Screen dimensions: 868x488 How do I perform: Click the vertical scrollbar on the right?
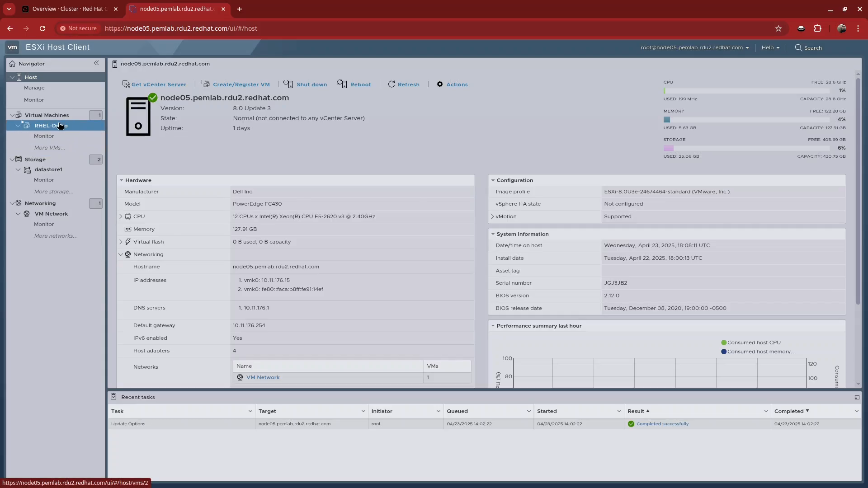(x=858, y=190)
